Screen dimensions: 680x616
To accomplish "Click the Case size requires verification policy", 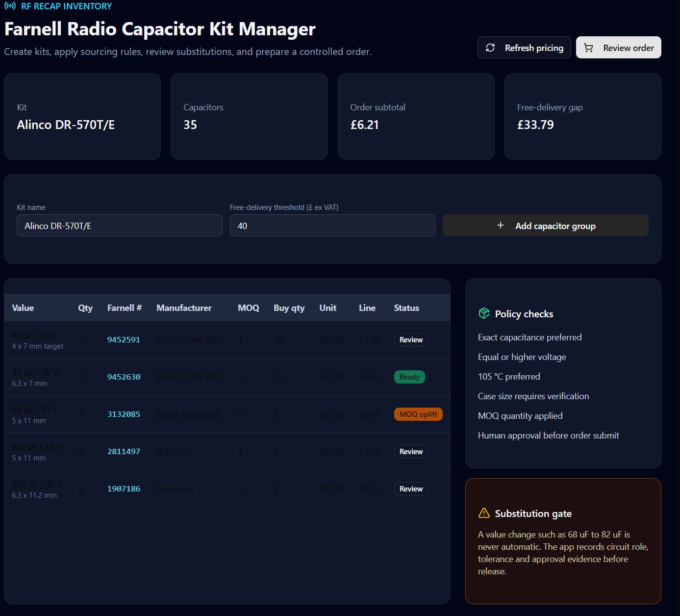I will 533,396.
